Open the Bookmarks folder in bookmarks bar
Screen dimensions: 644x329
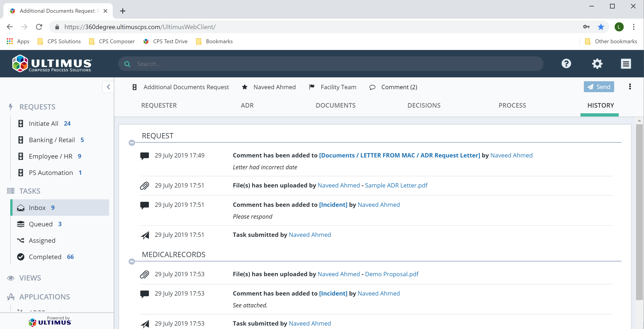pos(214,41)
